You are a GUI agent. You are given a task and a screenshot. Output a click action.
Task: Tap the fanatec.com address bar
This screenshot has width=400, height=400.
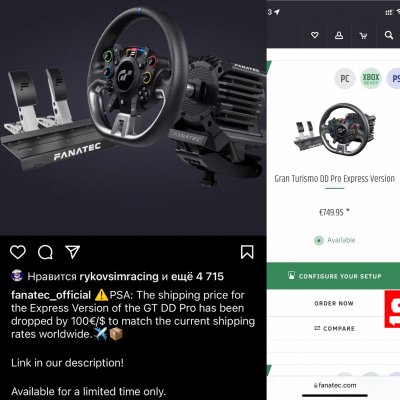coord(335,385)
